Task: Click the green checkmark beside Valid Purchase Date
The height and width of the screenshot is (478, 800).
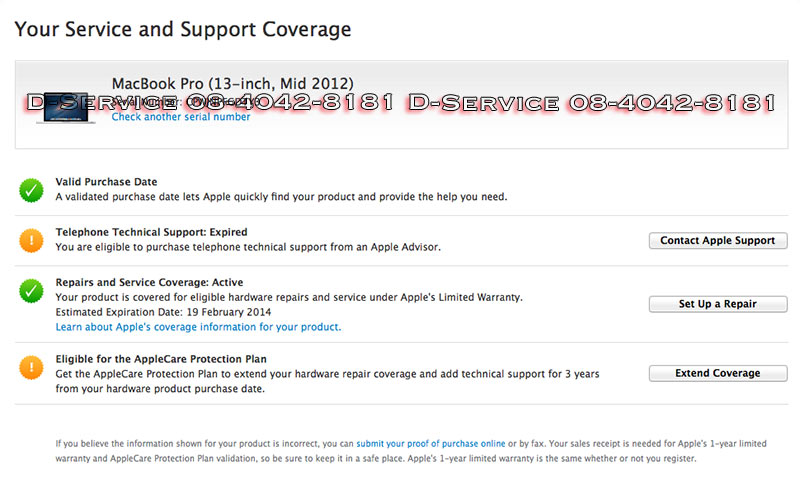Action: [x=31, y=189]
